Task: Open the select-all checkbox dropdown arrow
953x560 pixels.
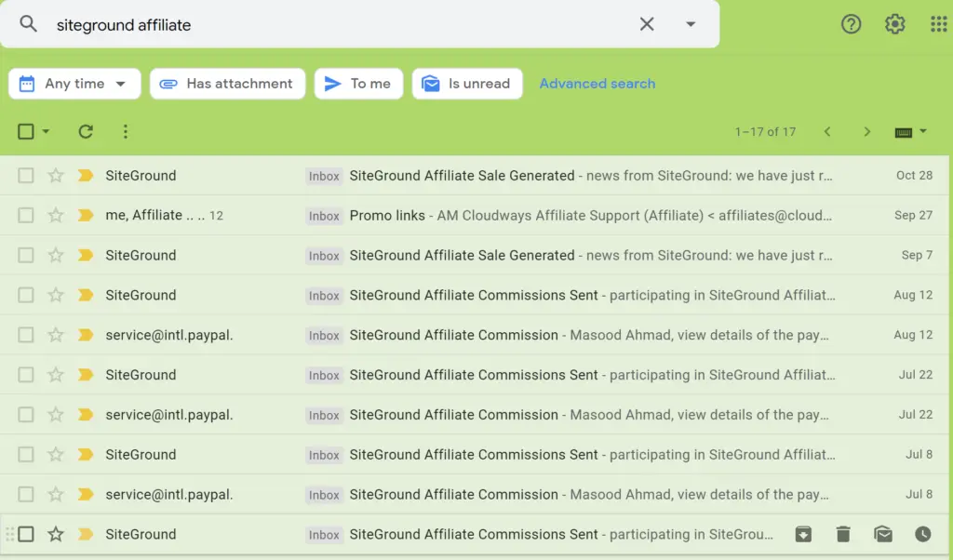Action: (x=47, y=132)
